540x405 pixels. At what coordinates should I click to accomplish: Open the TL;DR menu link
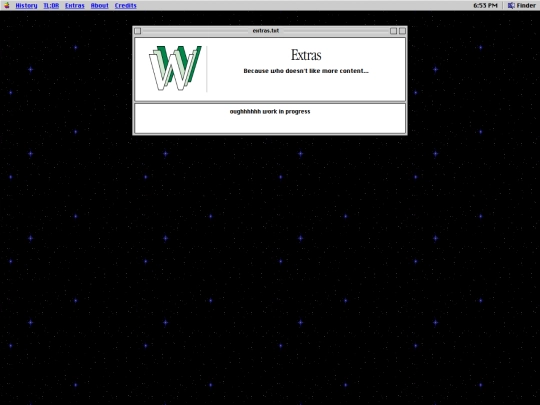tap(51, 6)
